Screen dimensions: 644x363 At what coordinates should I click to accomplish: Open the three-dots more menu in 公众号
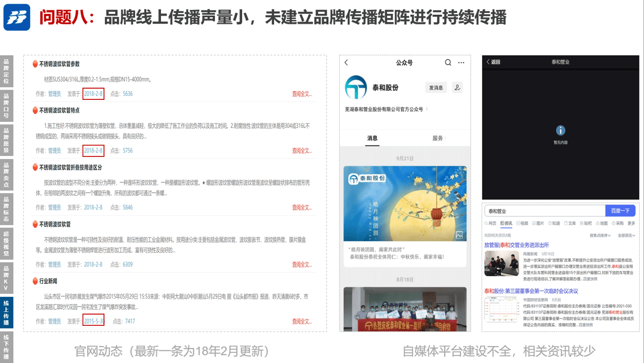(461, 63)
